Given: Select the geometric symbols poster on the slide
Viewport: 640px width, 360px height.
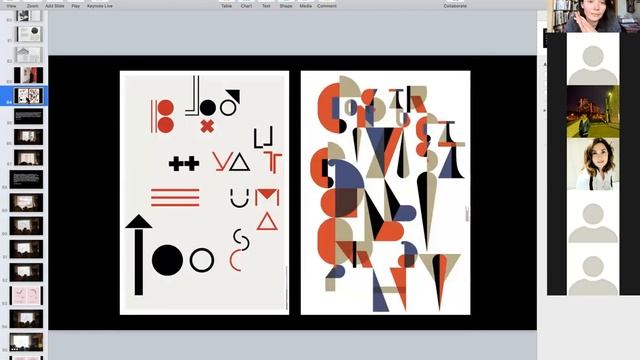Looking at the screenshot, I should tap(204, 193).
